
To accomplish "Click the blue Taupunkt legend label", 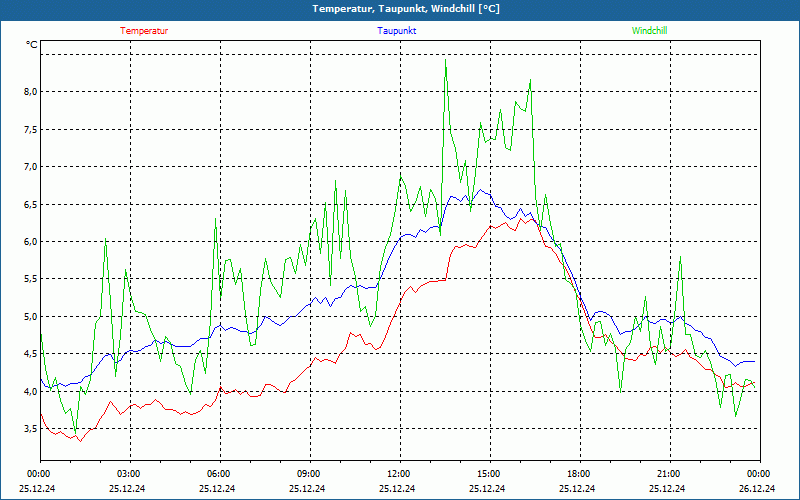I will pos(396,31).
